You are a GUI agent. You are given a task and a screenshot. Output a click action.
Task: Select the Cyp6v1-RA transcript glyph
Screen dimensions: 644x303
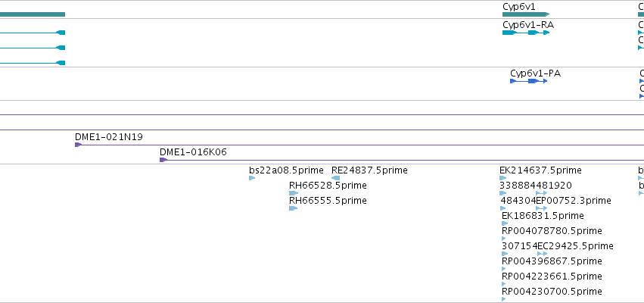(526, 33)
